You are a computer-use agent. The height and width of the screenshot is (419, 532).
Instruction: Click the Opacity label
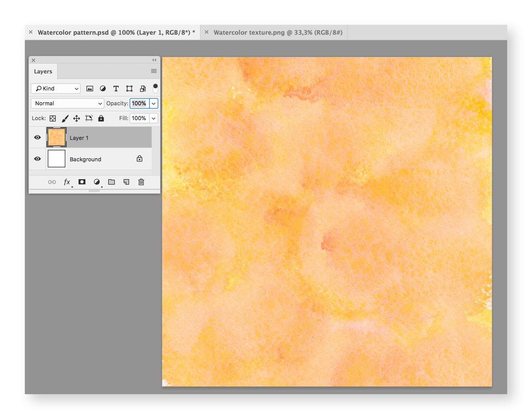(x=117, y=103)
